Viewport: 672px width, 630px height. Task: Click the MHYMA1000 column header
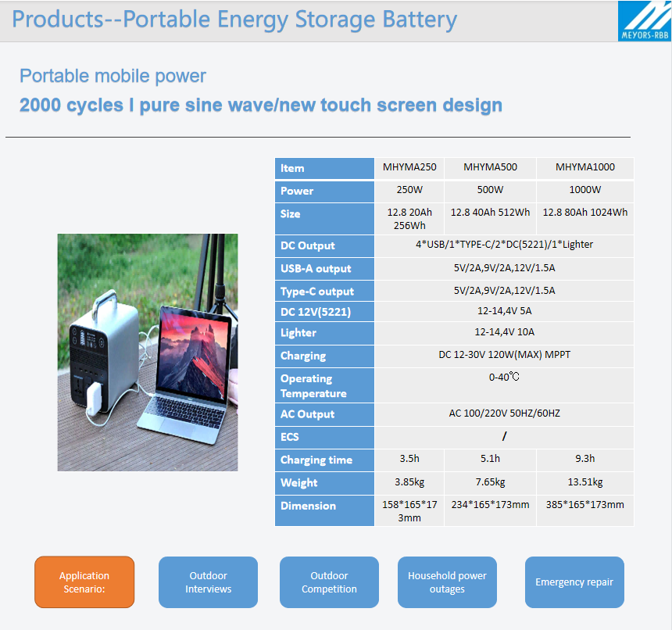584,167
